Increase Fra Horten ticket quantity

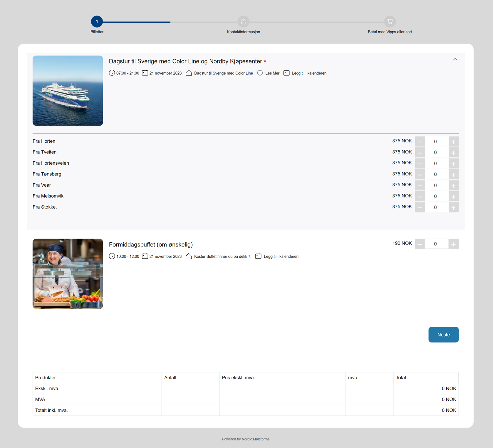(x=454, y=142)
